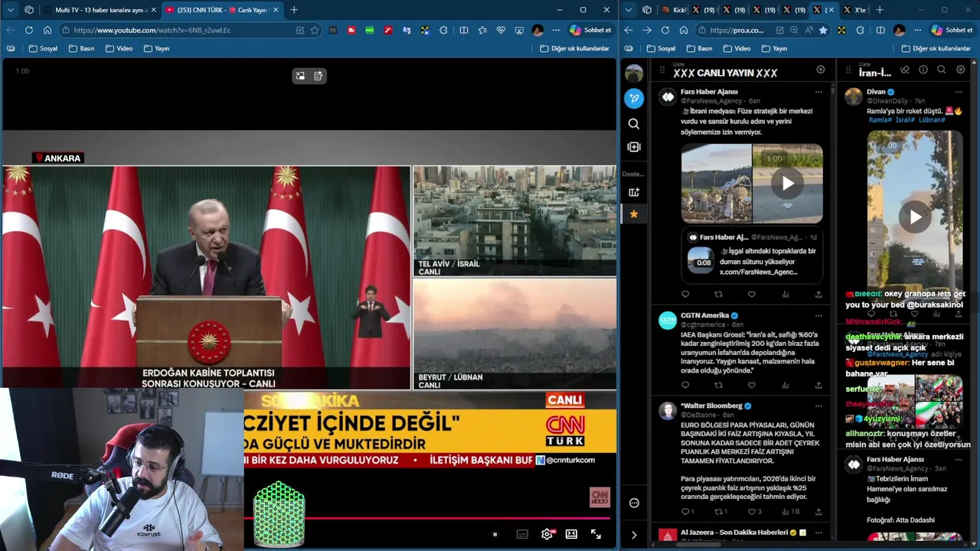Expand the X Pro sidebar arrow
980x551 pixels.
tap(633, 535)
